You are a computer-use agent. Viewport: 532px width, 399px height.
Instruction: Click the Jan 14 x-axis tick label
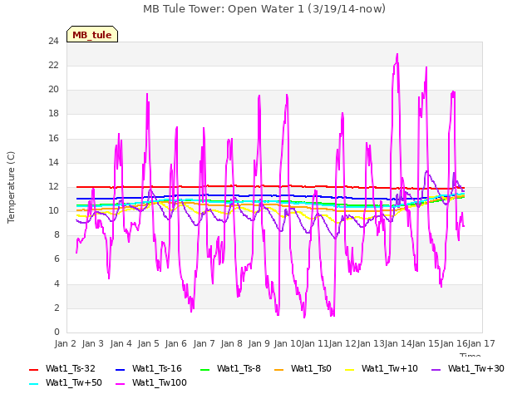(x=397, y=343)
